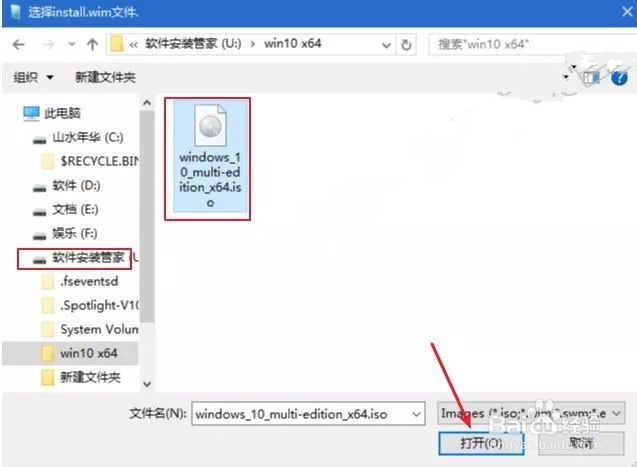Click 此电脑 computer icon
This screenshot has height=467, width=637.
(x=31, y=114)
